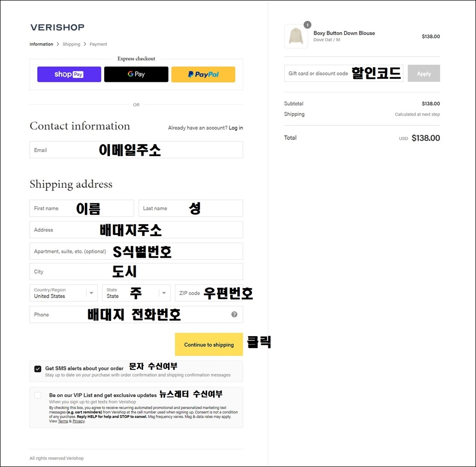
Task: Open the Privacy link
Action: (x=79, y=421)
